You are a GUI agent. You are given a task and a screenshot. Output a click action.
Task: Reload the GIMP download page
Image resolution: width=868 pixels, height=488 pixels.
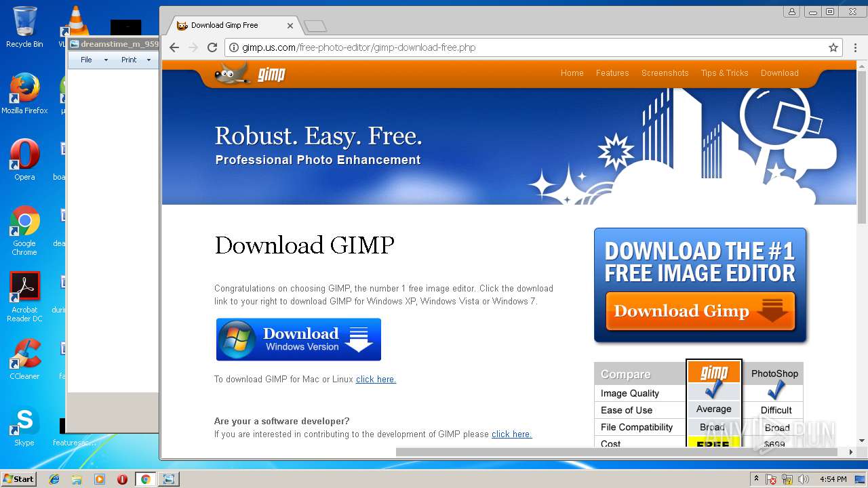click(212, 47)
